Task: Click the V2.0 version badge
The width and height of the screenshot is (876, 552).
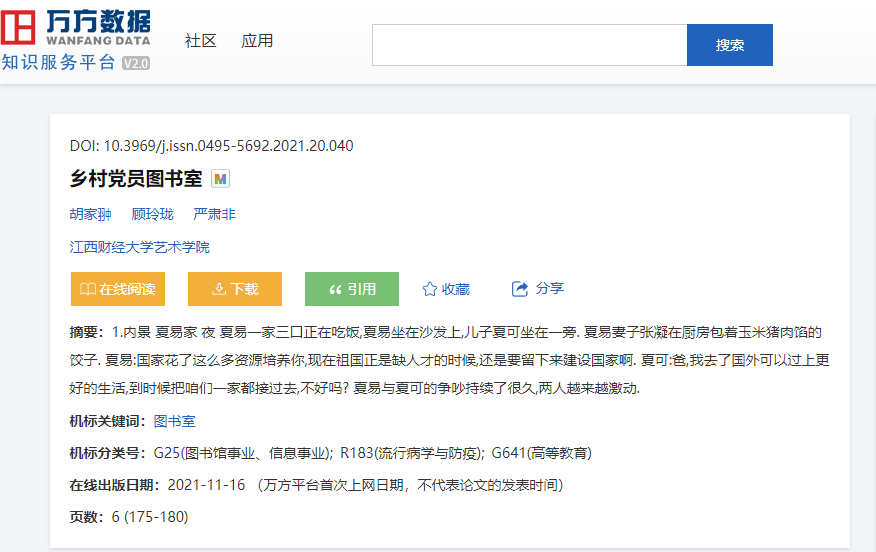Action: click(135, 63)
